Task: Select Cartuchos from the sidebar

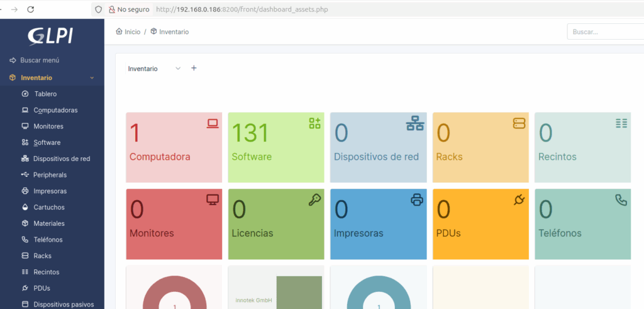Action: (x=48, y=207)
